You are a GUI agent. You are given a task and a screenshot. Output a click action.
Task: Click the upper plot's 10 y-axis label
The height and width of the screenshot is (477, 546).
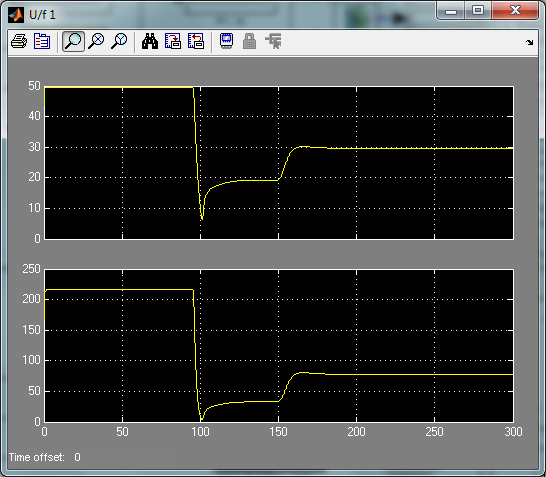click(x=34, y=208)
